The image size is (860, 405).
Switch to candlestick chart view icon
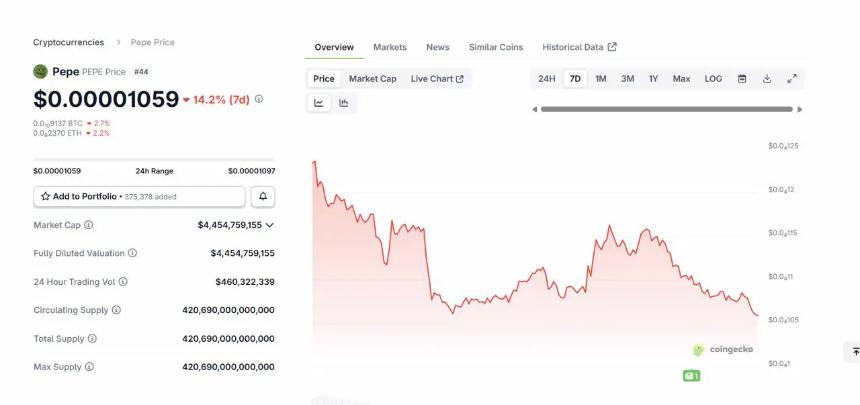click(x=344, y=103)
